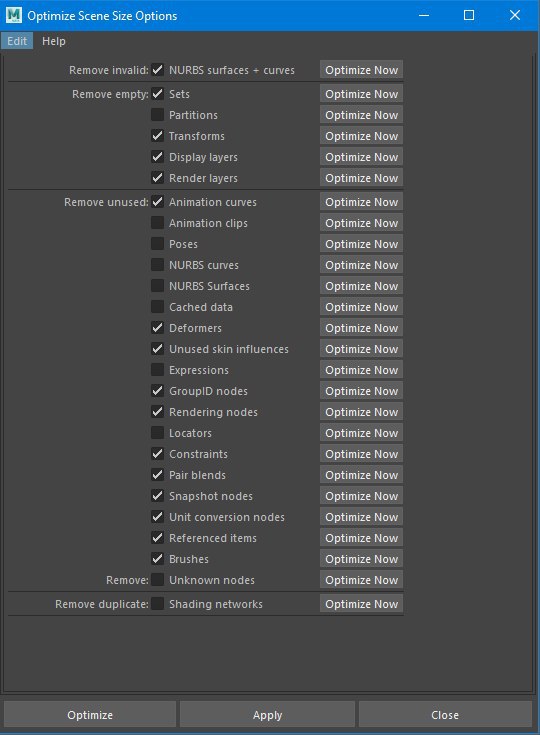Check the NURBS curves option
Viewport: 540px width, 735px height.
[158, 265]
